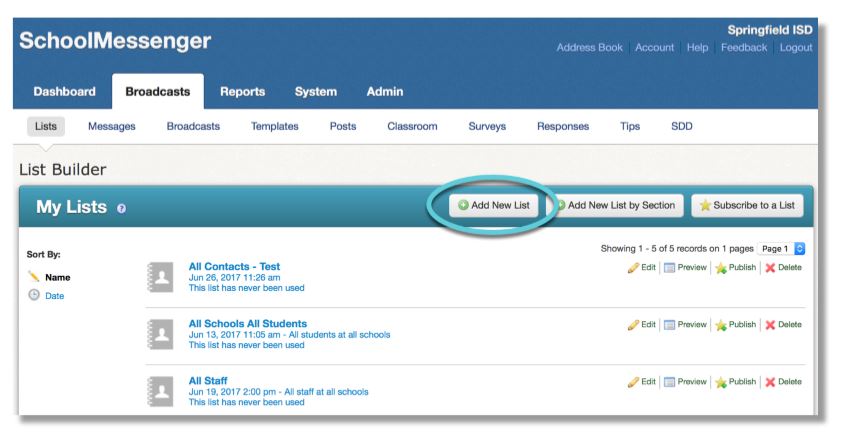Click 'All staff at all schools' description
The height and width of the screenshot is (440, 858).
tap(326, 392)
